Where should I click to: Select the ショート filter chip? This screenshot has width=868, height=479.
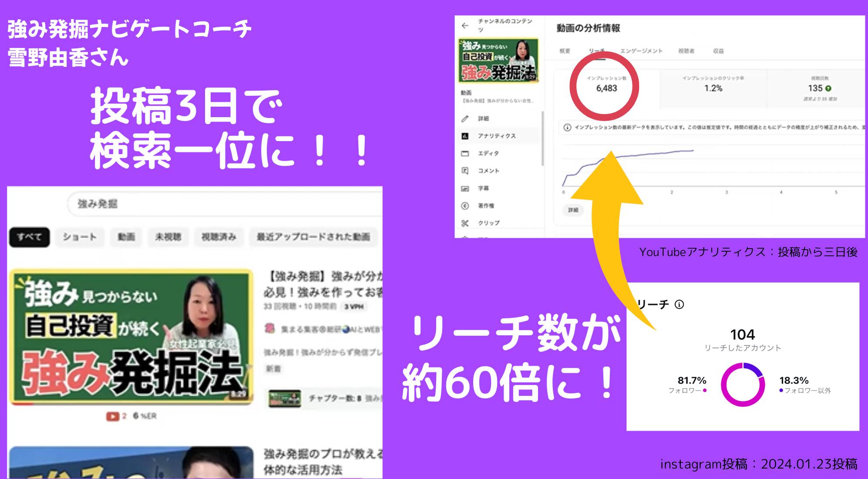click(80, 237)
